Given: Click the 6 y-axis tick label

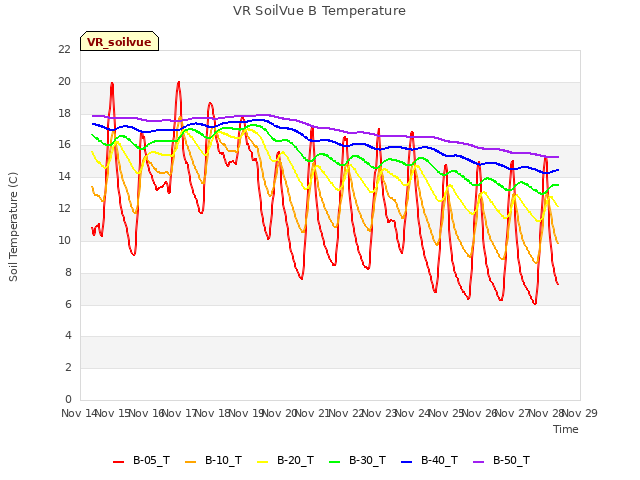Looking at the screenshot, I should (68, 304).
